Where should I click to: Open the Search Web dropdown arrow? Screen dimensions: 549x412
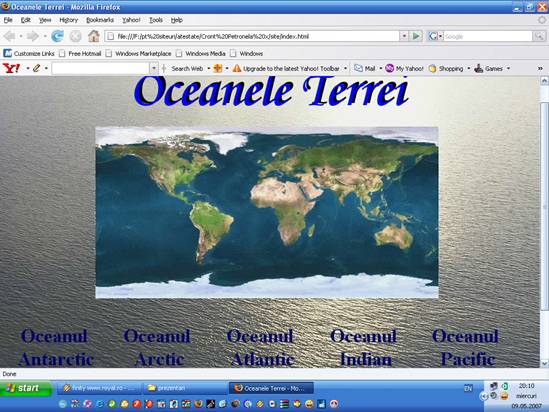pos(209,68)
